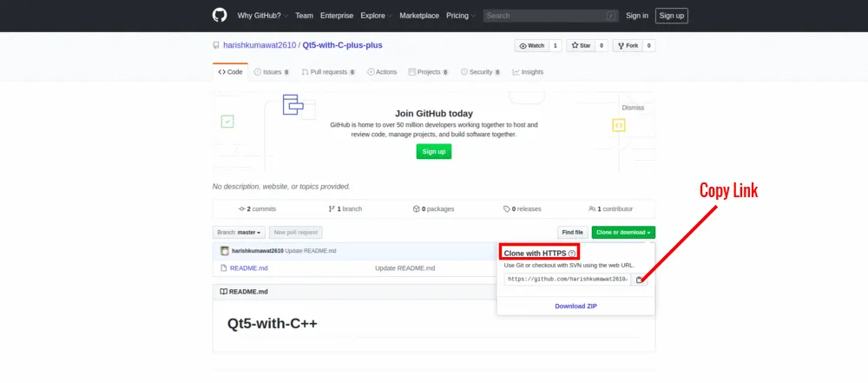
Task: Click the fork count 0
Action: tap(648, 45)
